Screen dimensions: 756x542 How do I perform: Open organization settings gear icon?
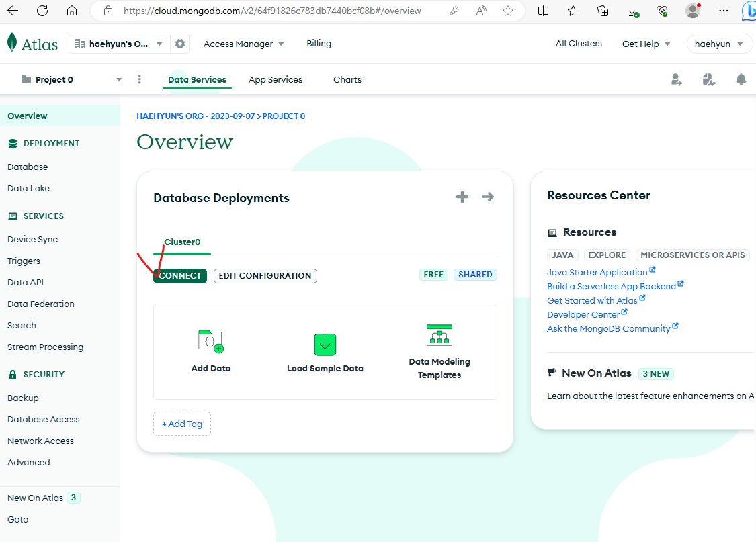click(x=180, y=44)
